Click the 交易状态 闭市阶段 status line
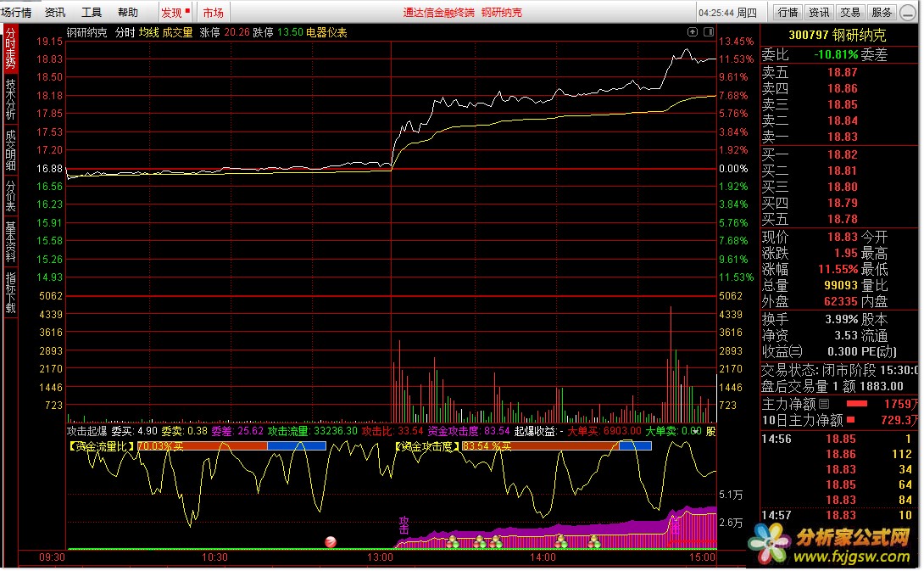This screenshot has height=571, width=924. pos(839,370)
